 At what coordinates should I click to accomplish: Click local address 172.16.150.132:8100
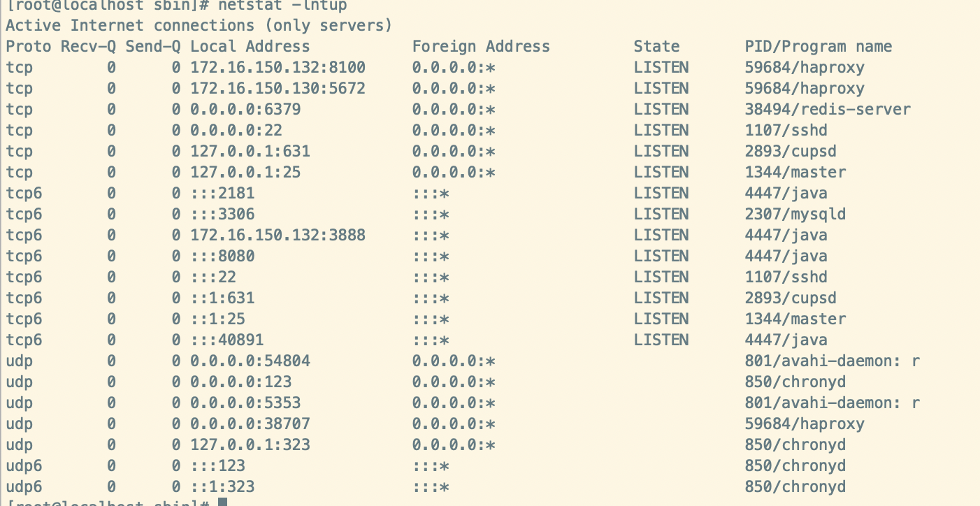[x=278, y=68]
